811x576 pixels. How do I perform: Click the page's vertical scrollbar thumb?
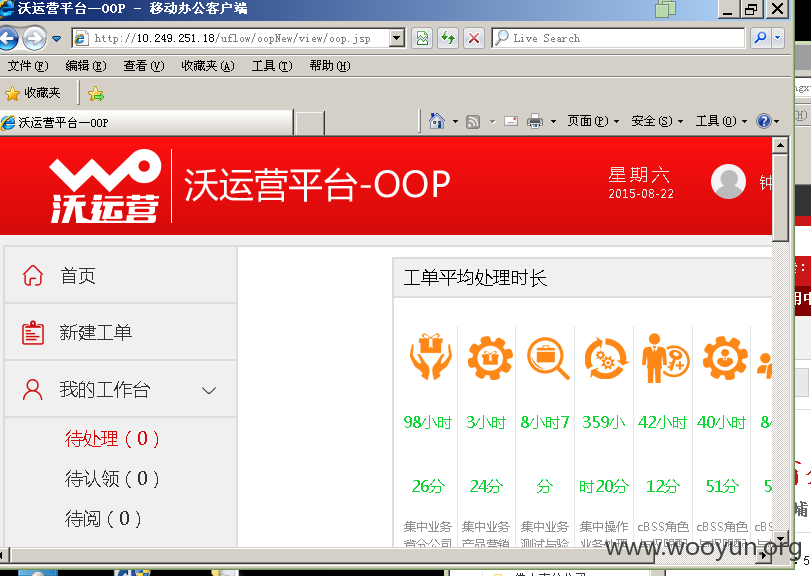[x=780, y=198]
